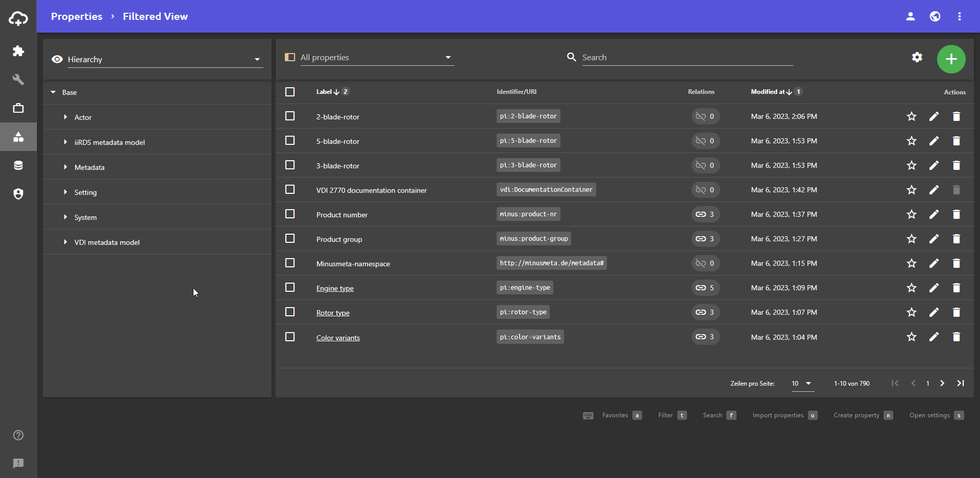Toggle the select-all header checkbox

[290, 92]
